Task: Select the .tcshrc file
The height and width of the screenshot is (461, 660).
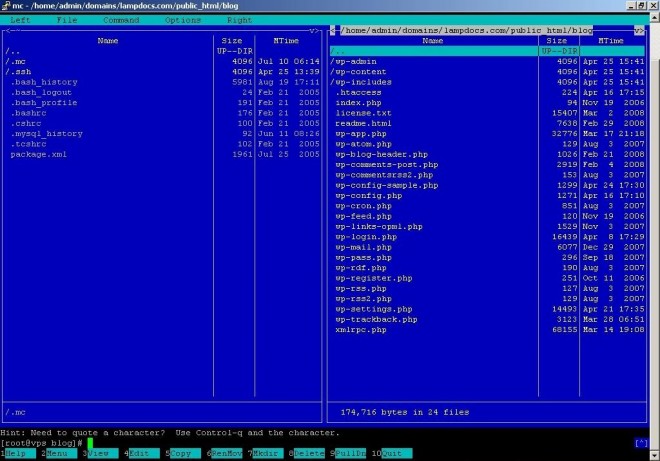Action: (162, 144)
